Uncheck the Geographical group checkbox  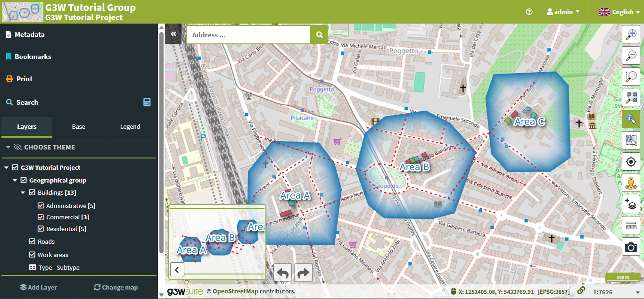coord(24,180)
